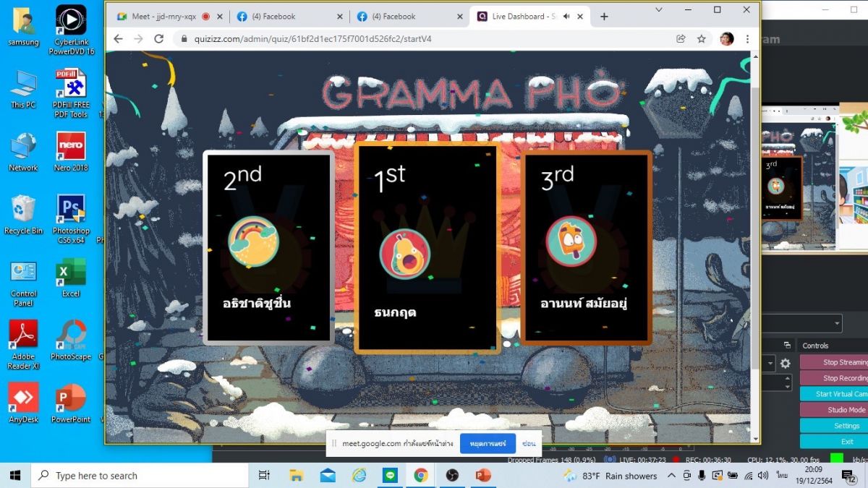The image size is (868, 488).
Task: Open the OBS transition dropdown beside gear
Action: (770, 364)
